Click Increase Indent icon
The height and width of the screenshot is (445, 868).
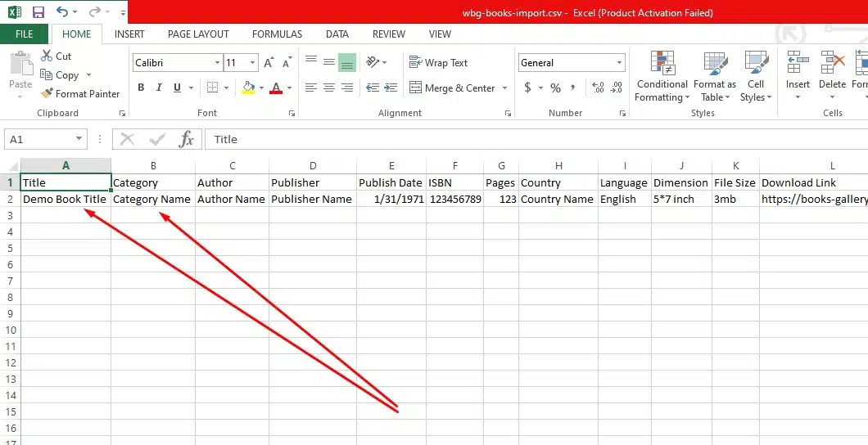(x=391, y=88)
